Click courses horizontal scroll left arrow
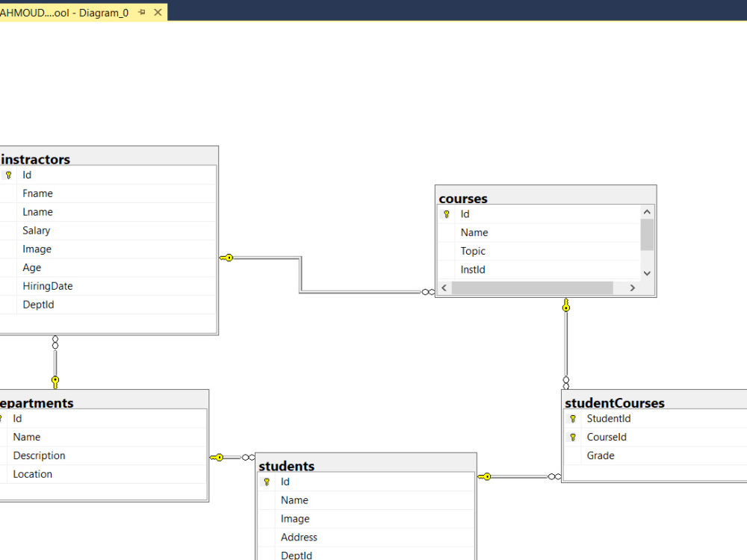This screenshot has width=747, height=560. tap(444, 287)
